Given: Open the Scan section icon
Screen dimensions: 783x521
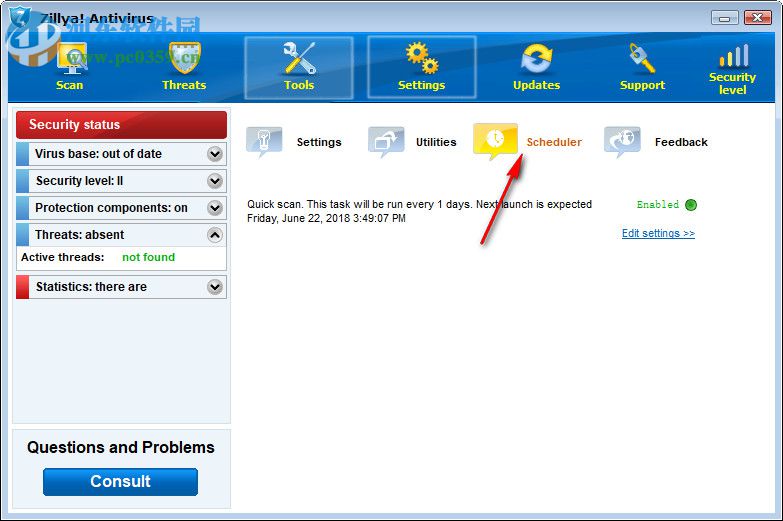Looking at the screenshot, I should pos(71,59).
